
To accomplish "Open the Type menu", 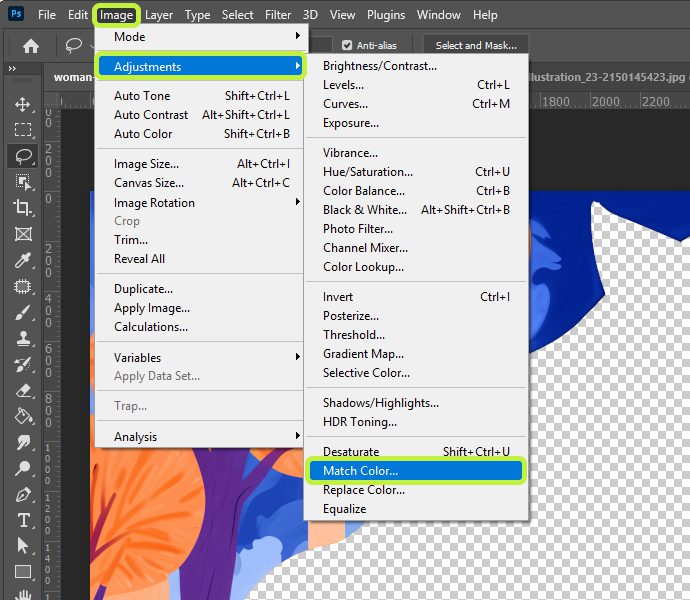I will point(197,15).
